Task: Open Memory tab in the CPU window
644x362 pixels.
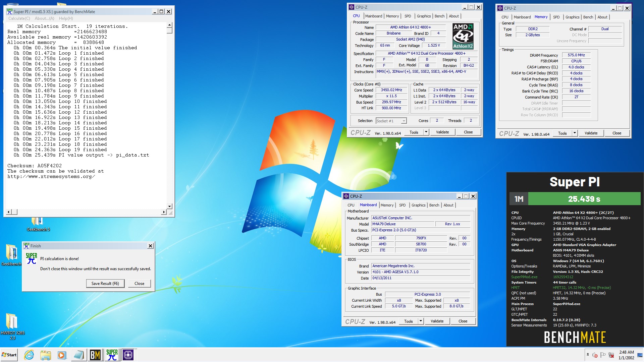Action: pos(392,16)
